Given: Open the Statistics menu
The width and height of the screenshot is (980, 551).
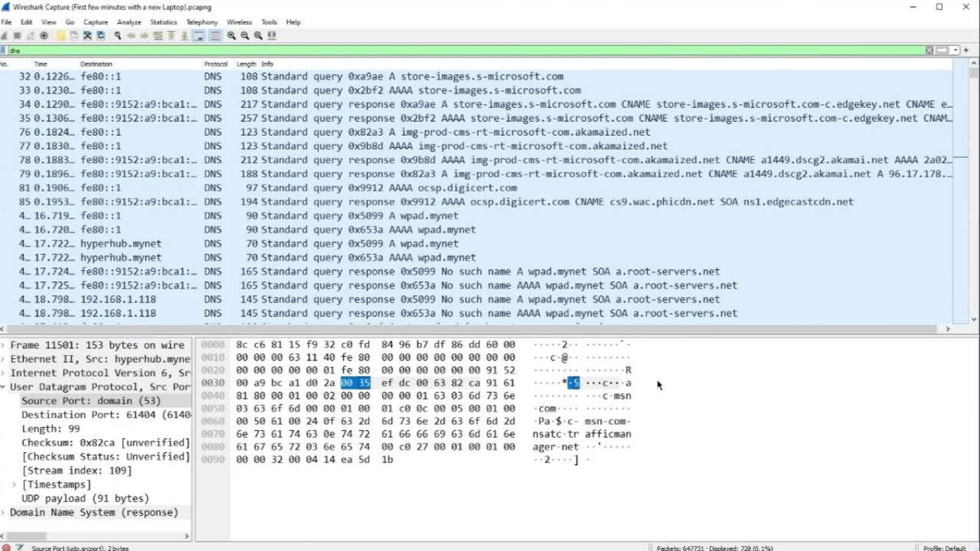Looking at the screenshot, I should point(164,22).
